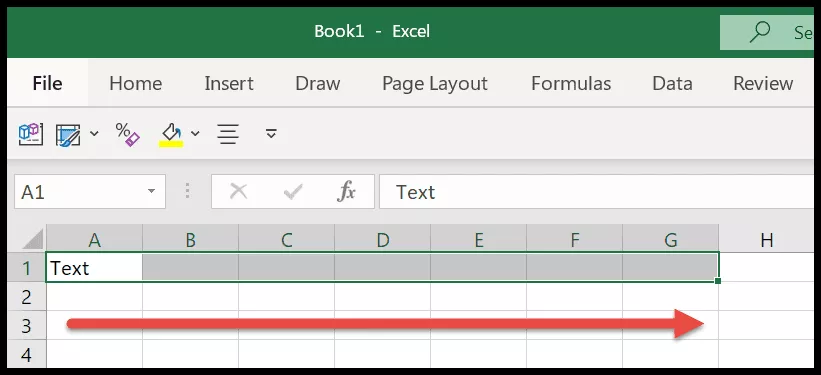Select the row 2 header
Screen dimensions: 821x375
coord(26,297)
